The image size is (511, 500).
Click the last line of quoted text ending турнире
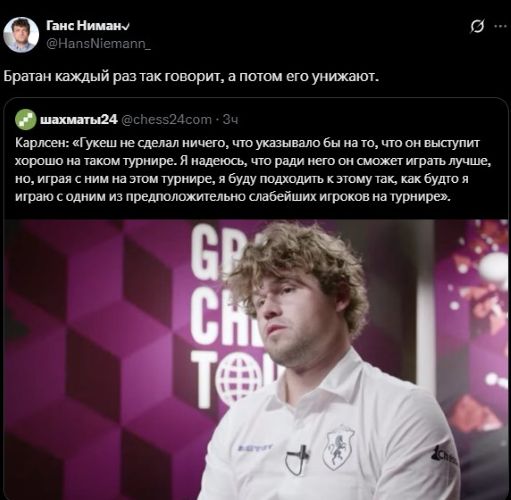[233, 197]
